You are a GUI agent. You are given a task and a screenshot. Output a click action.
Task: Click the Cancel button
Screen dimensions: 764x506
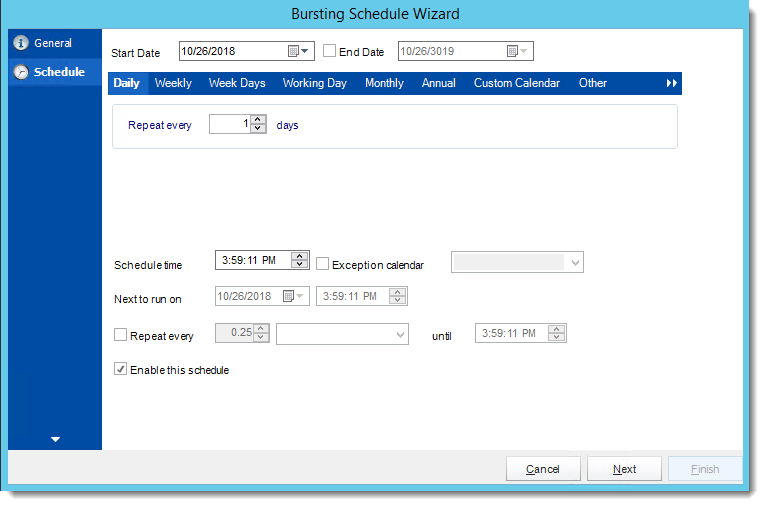coord(543,469)
